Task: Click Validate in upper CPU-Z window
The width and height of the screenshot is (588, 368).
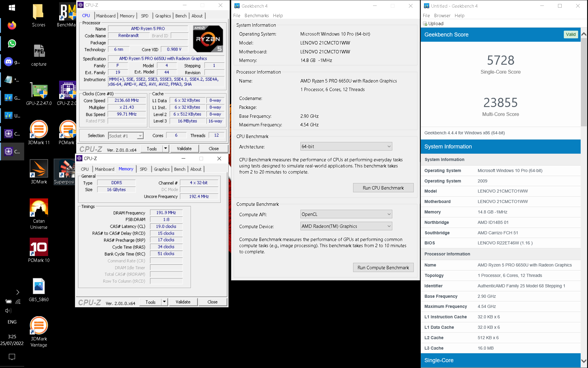Action: pyautogui.click(x=184, y=148)
